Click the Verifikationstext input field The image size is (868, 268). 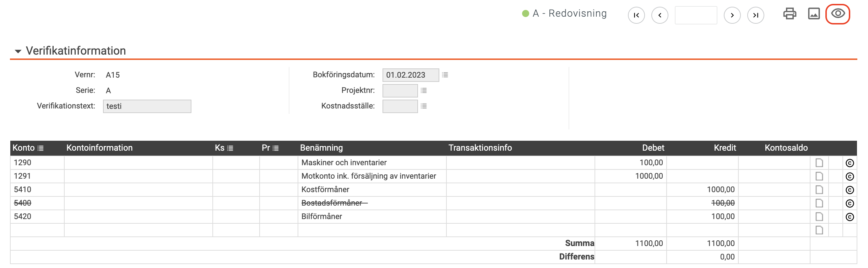click(147, 106)
